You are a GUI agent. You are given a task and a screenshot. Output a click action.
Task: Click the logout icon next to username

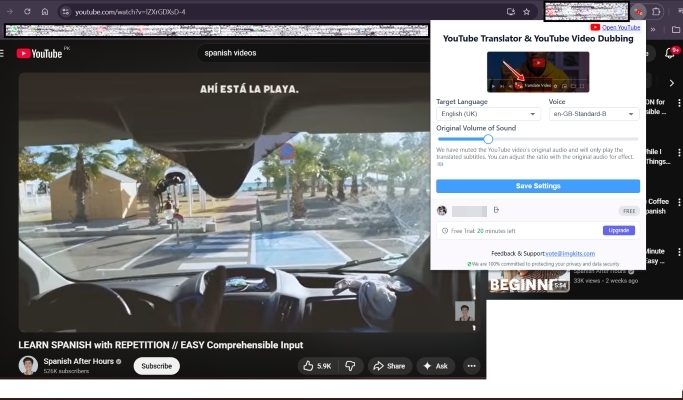[496, 210]
